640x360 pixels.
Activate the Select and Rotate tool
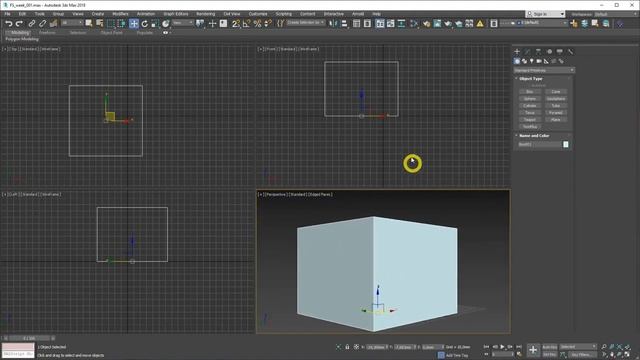(144, 24)
